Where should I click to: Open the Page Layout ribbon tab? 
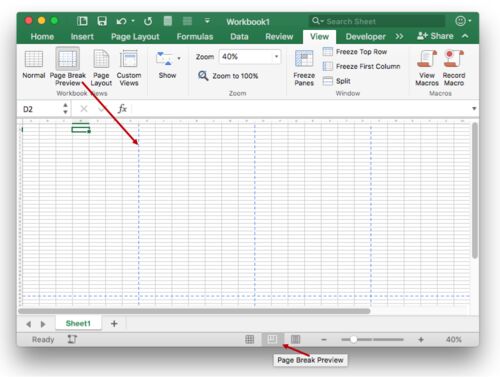[x=135, y=37]
